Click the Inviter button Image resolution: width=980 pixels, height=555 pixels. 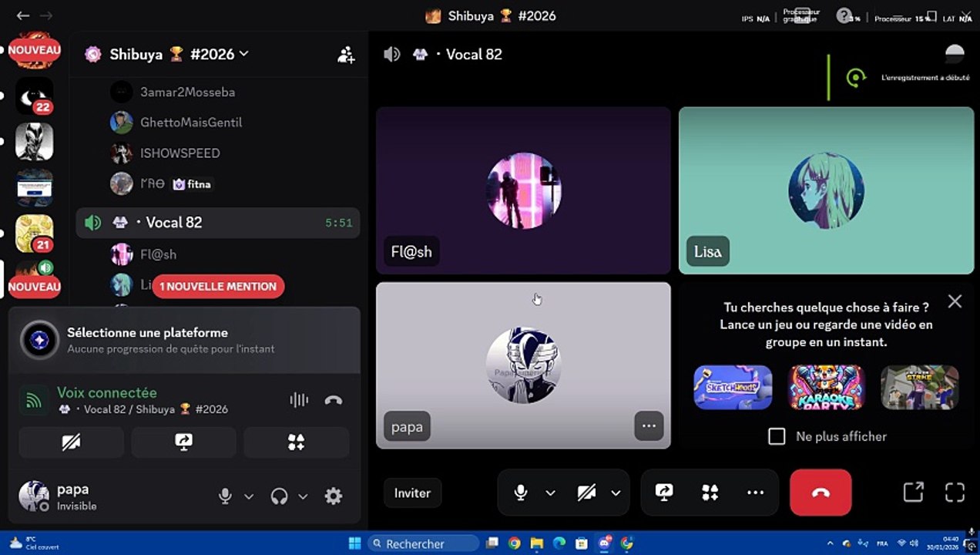(412, 493)
